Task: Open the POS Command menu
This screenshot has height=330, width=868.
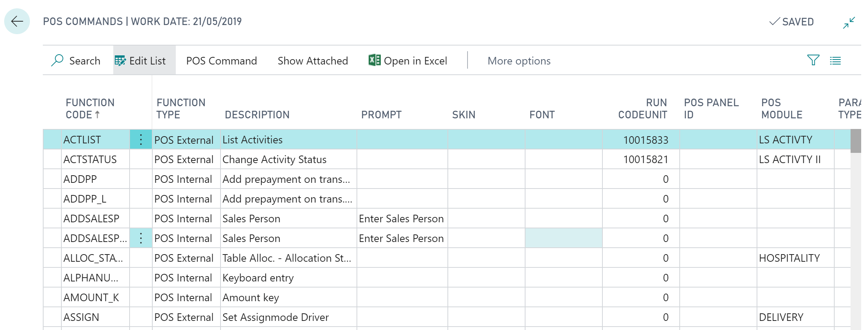Action: pyautogui.click(x=221, y=61)
